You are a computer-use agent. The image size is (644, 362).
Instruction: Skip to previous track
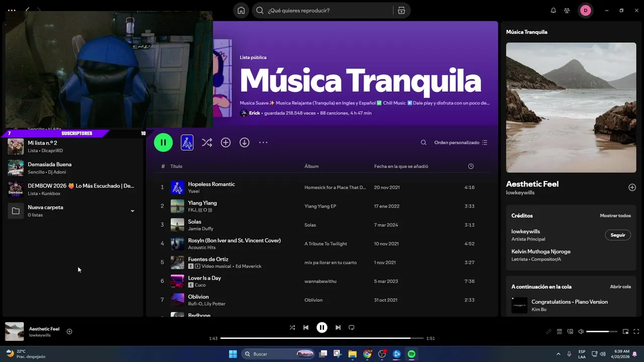point(306,327)
